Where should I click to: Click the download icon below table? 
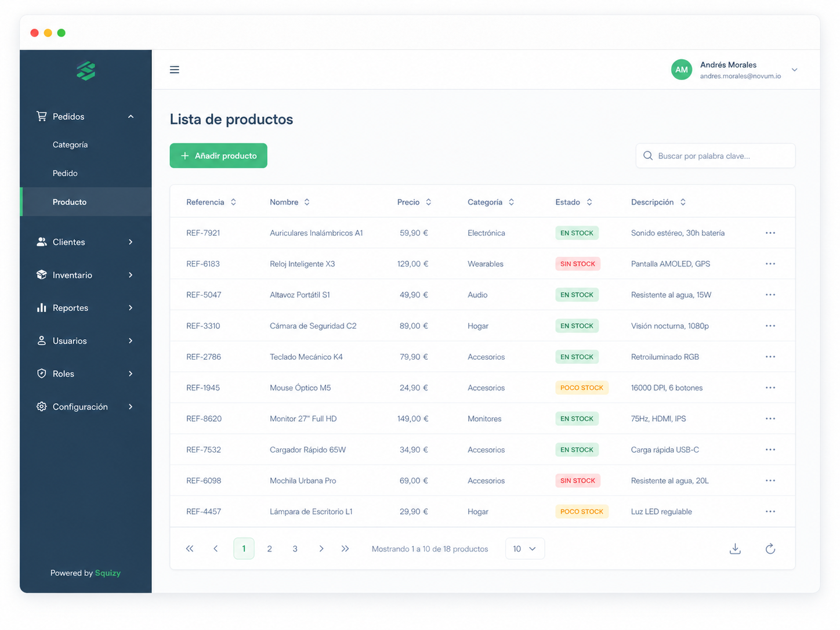[x=735, y=549]
